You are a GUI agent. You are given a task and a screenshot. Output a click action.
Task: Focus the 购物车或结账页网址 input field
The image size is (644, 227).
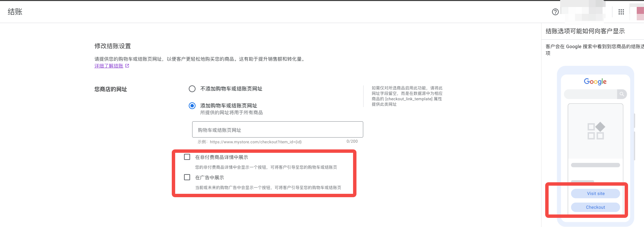click(x=277, y=130)
